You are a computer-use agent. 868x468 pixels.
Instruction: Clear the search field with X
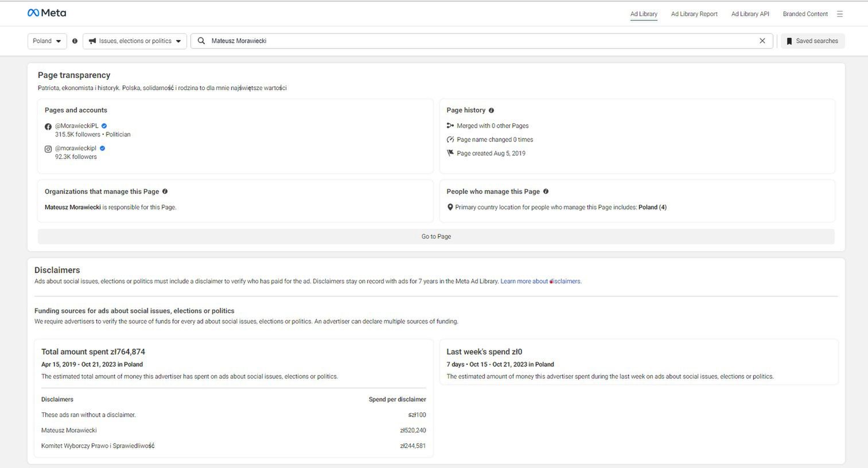[x=762, y=41]
